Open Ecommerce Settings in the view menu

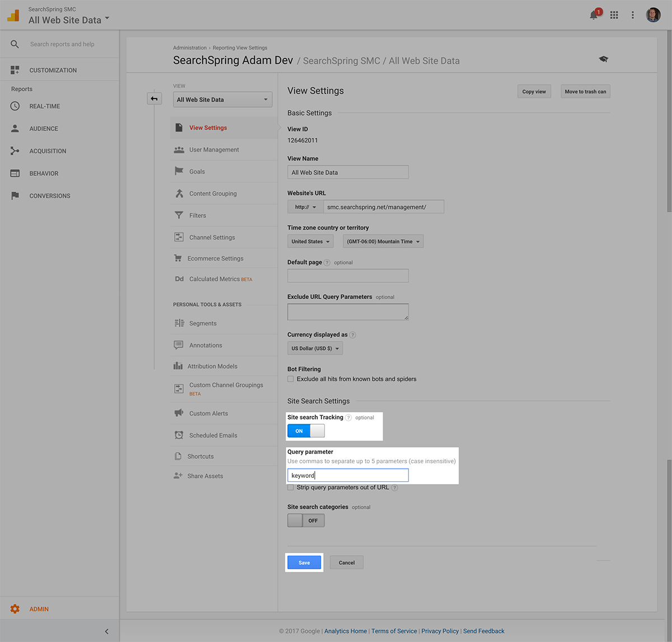215,259
